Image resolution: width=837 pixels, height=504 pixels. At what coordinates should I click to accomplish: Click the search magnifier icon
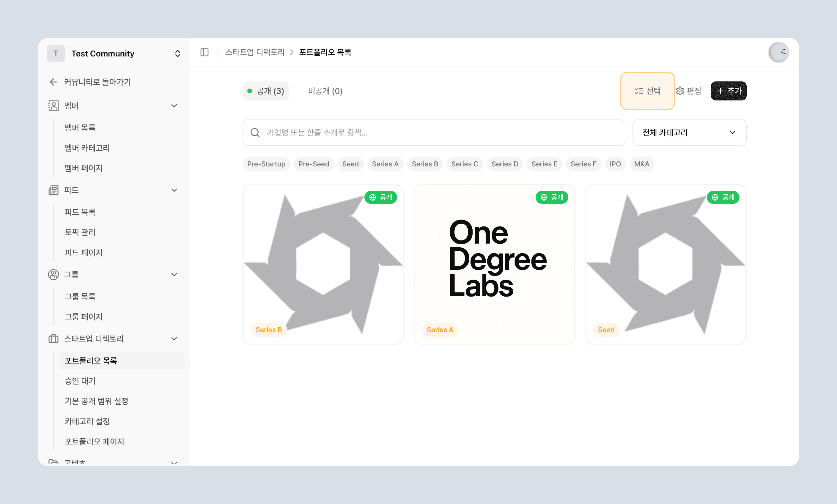(x=255, y=133)
